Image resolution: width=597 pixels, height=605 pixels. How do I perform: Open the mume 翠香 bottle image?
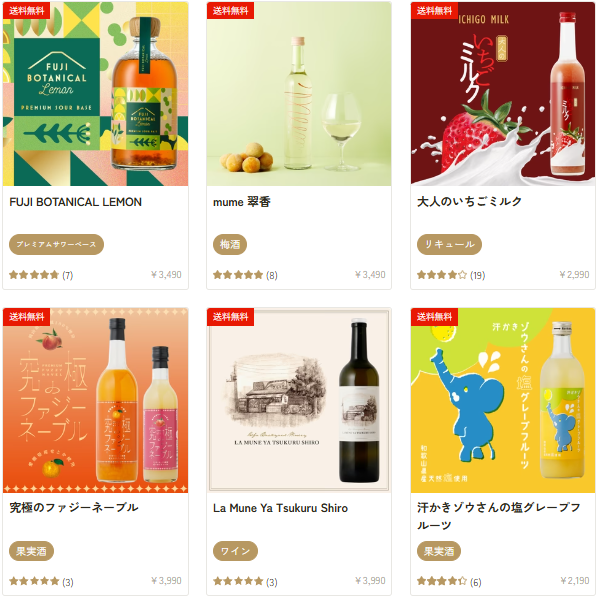click(299, 94)
